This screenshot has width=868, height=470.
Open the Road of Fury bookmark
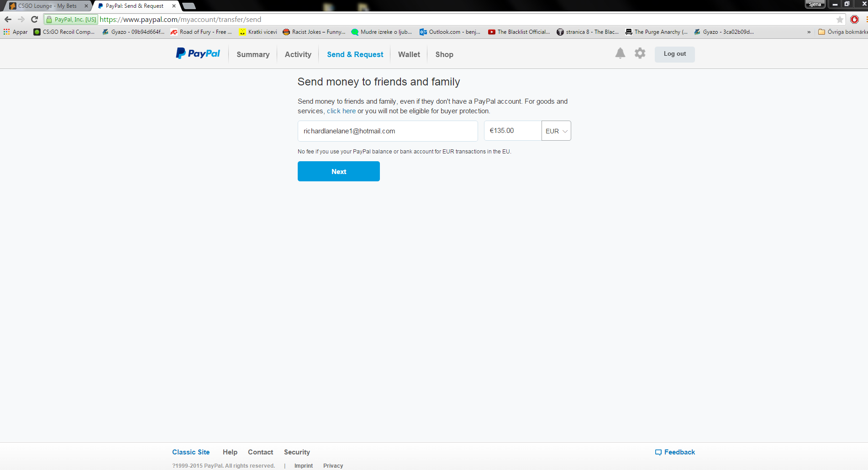point(201,32)
